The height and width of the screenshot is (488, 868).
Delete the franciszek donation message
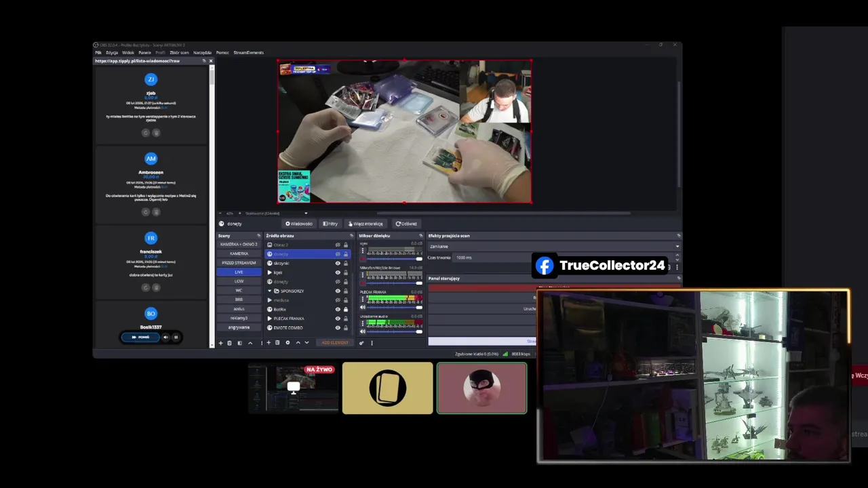(156, 287)
